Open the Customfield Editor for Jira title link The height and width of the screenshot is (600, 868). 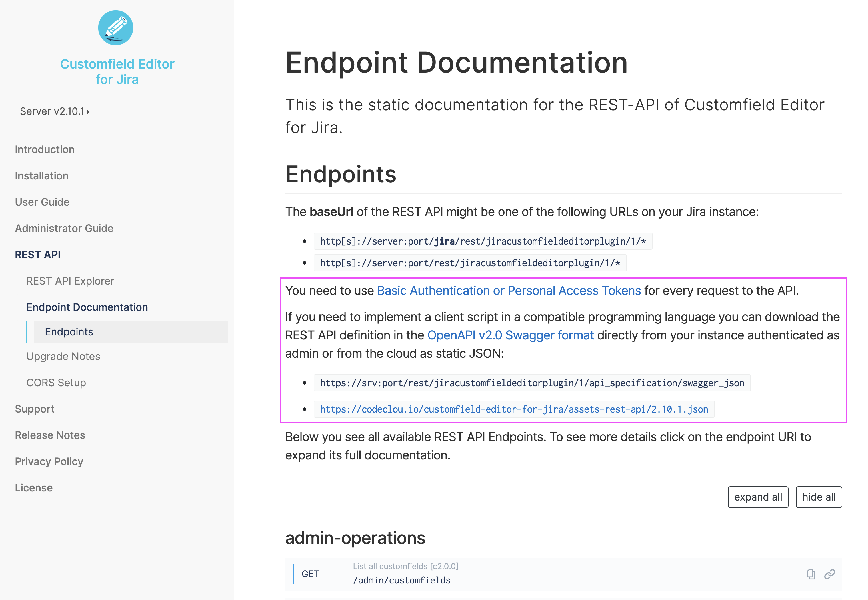click(117, 71)
